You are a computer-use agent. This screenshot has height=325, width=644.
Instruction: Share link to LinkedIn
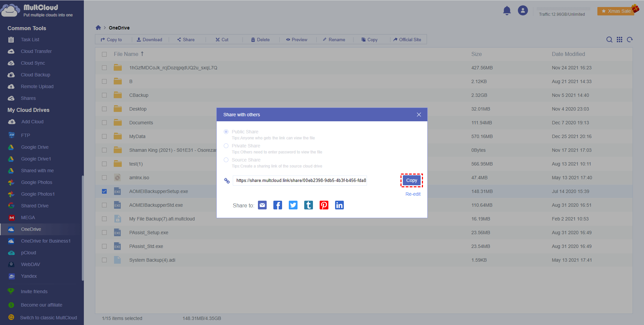coord(339,205)
